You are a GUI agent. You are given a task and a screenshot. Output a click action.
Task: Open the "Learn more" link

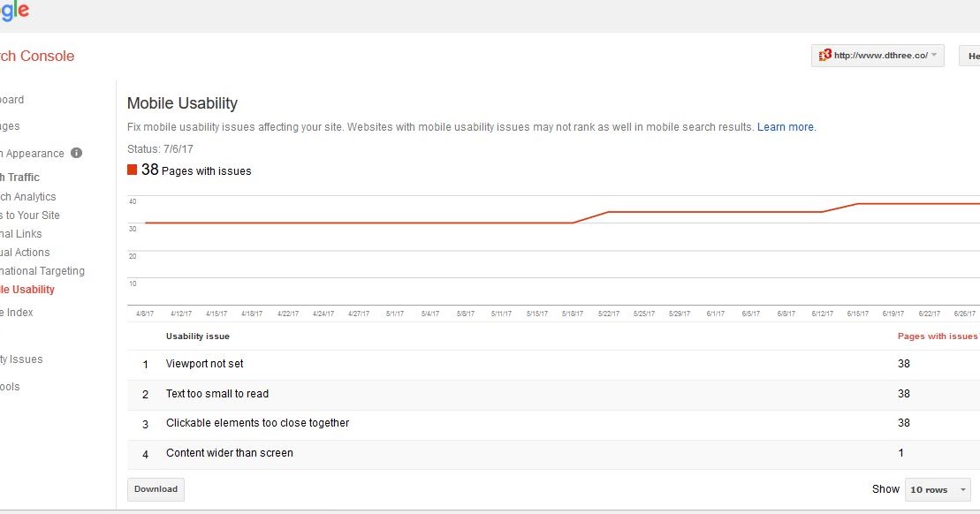785,126
